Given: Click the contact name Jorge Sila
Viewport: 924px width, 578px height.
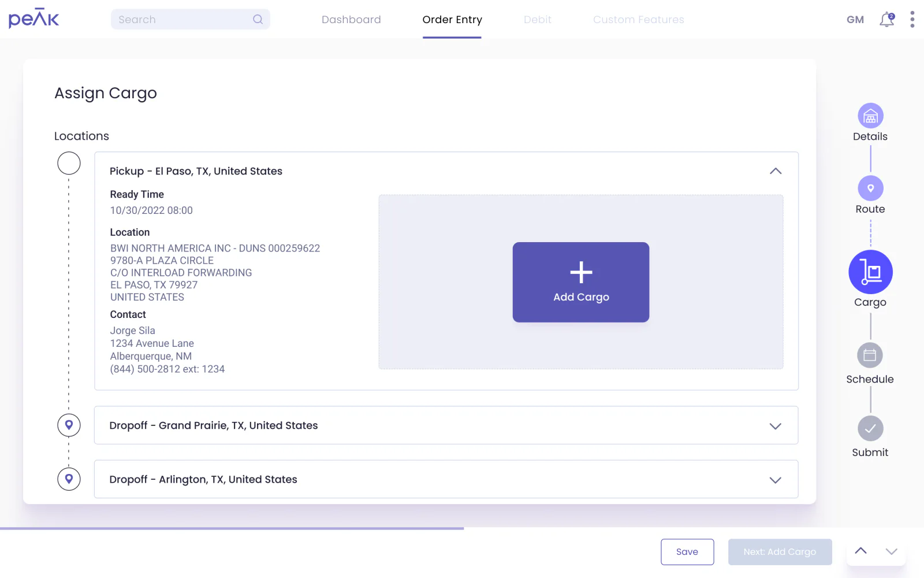Looking at the screenshot, I should coord(132,331).
